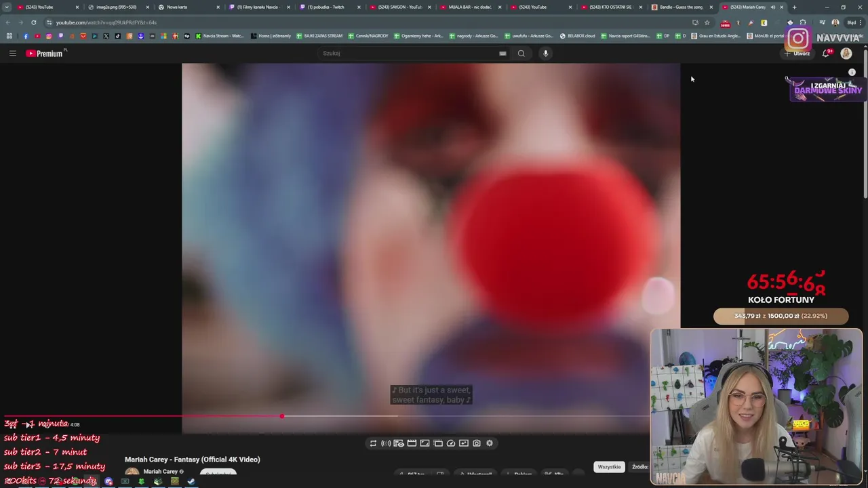Open a new browser tab with plus
Viewport: 868px width, 488px height.
pyautogui.click(x=794, y=7)
